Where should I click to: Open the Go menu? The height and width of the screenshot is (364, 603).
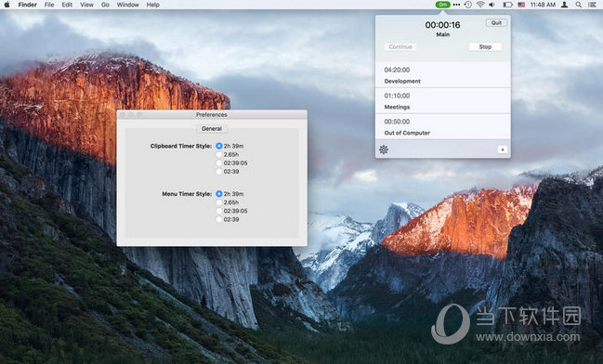click(x=105, y=5)
